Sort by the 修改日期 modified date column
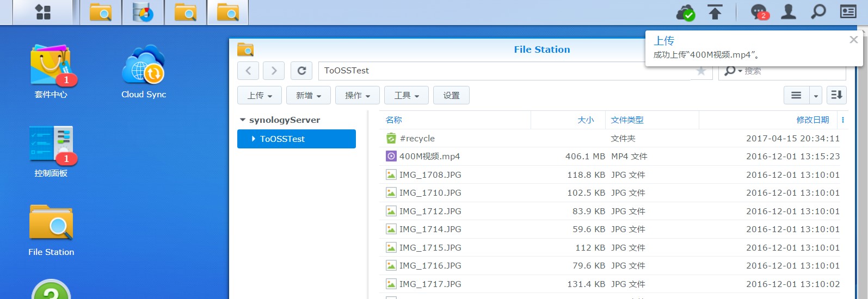This screenshot has width=868, height=299. [x=812, y=120]
